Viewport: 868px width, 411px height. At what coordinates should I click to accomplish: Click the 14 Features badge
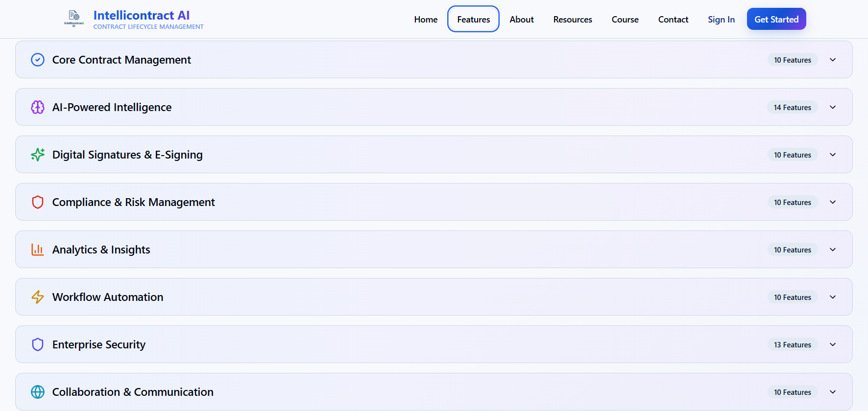click(793, 107)
